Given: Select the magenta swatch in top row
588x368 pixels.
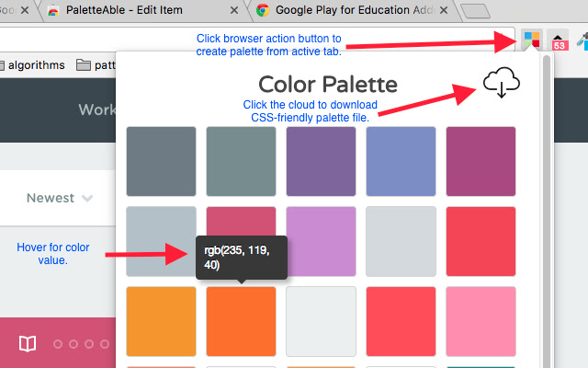Looking at the screenshot, I should pyautogui.click(x=481, y=161).
